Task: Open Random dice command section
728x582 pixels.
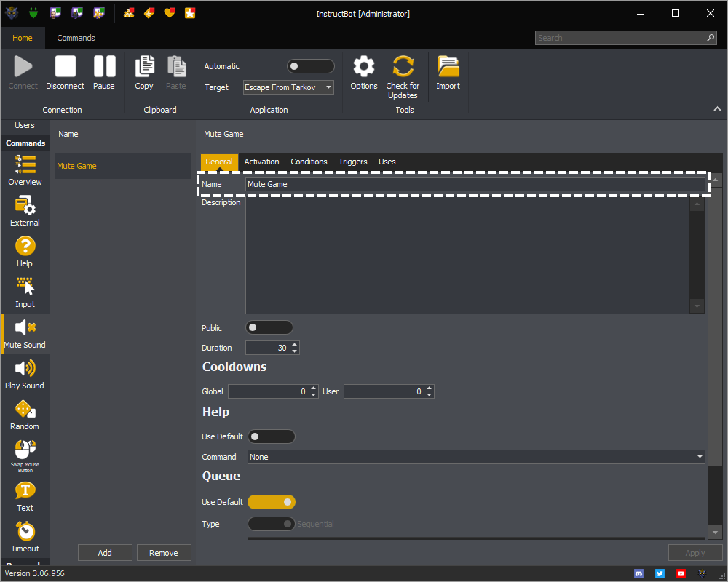Action: click(x=25, y=415)
